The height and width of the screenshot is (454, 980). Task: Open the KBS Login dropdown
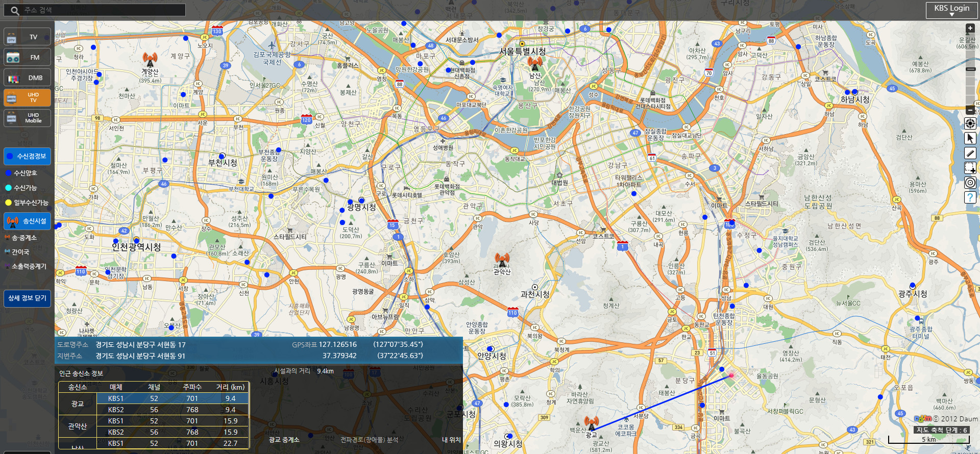pyautogui.click(x=951, y=10)
